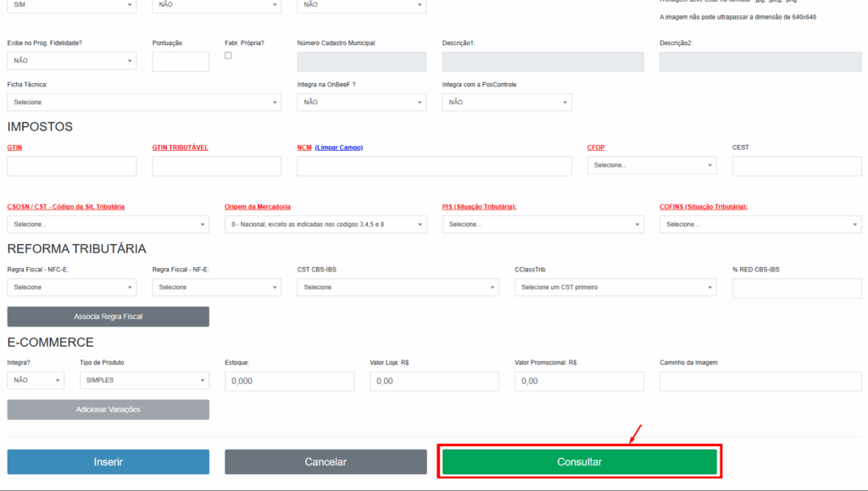Expand Regra Fiscal NFC-E dropdown
This screenshot has width=868, height=491.
click(71, 287)
